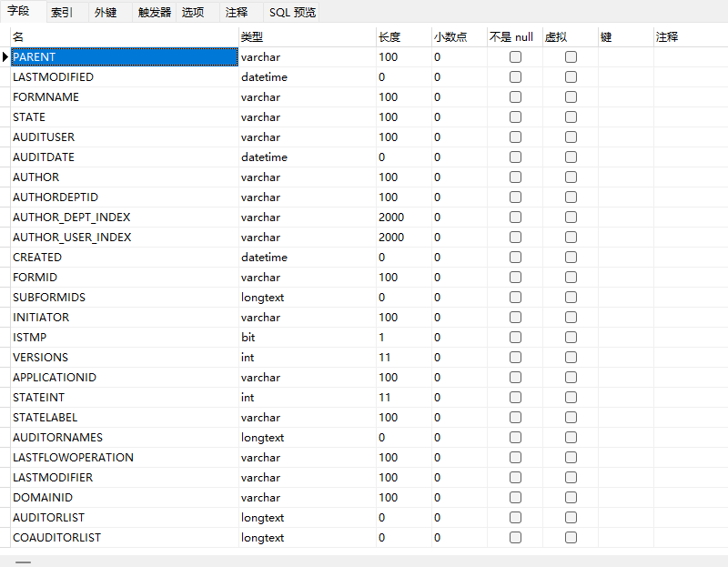The height and width of the screenshot is (567, 728).
Task: Click decimal value 0 of COAUDITORLIST row
Action: (460, 537)
